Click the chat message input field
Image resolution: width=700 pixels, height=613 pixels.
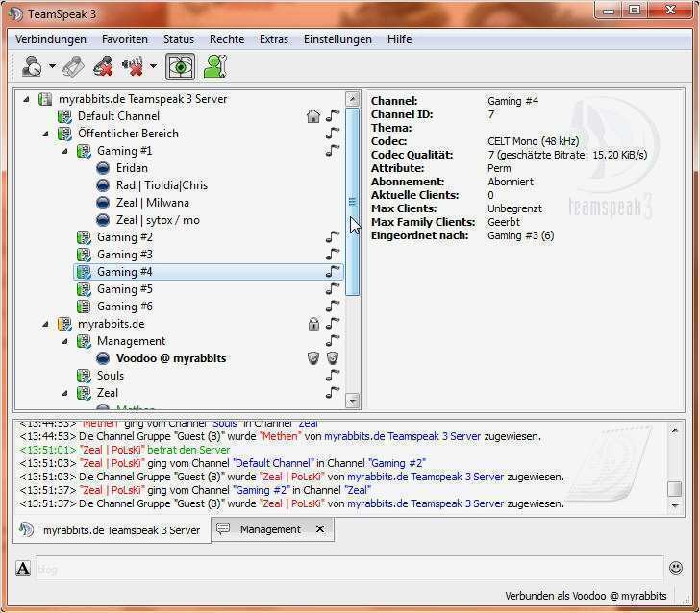pyautogui.click(x=349, y=569)
